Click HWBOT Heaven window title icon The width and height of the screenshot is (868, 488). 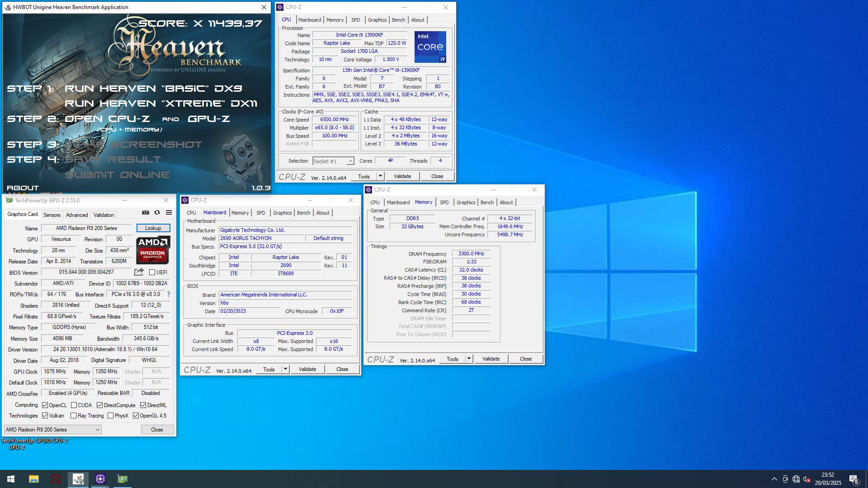[8, 7]
